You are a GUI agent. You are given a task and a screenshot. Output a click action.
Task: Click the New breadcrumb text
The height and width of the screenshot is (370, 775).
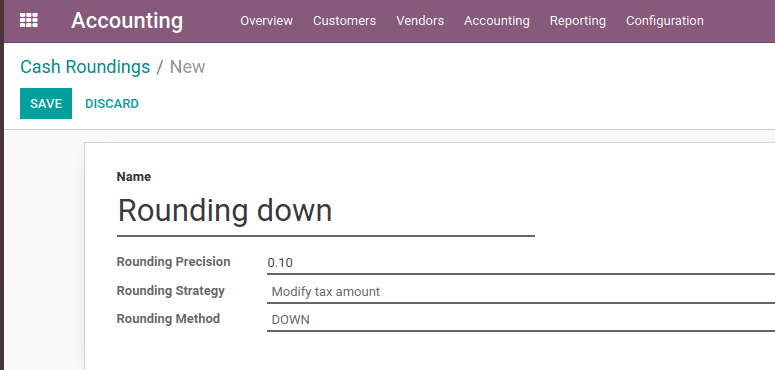(187, 67)
